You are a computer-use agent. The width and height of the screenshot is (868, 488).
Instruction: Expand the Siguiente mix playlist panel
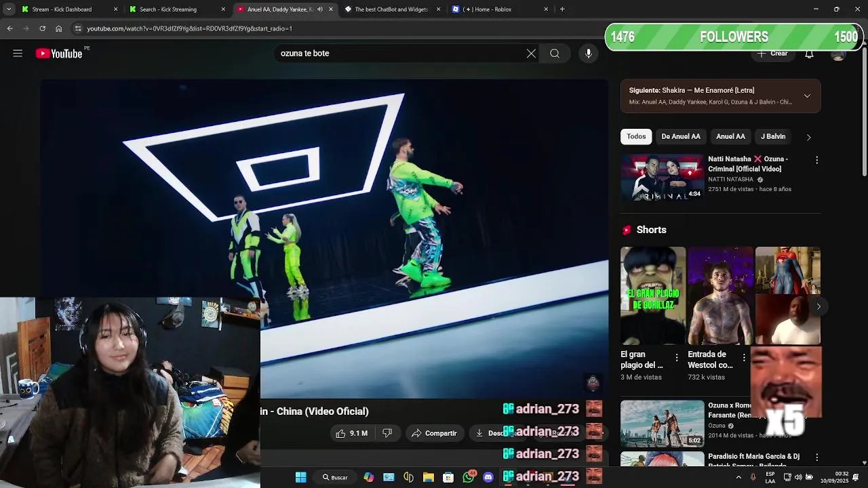(807, 96)
